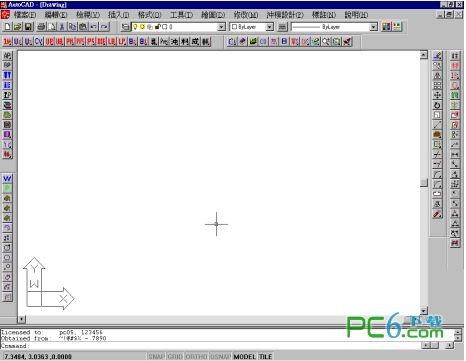466x361 pixels.
Task: Open the 編輯(E) menu
Action: [56, 15]
